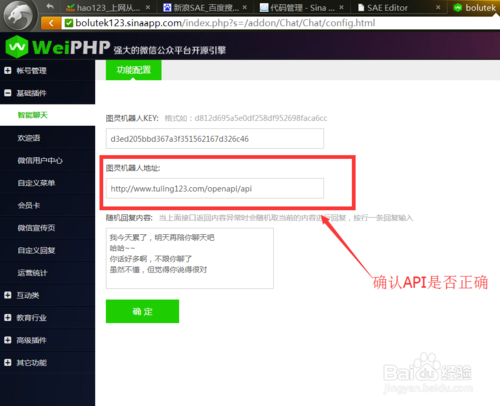
Task: Click the browser lion logo icon
Action: pyautogui.click(x=17, y=15)
